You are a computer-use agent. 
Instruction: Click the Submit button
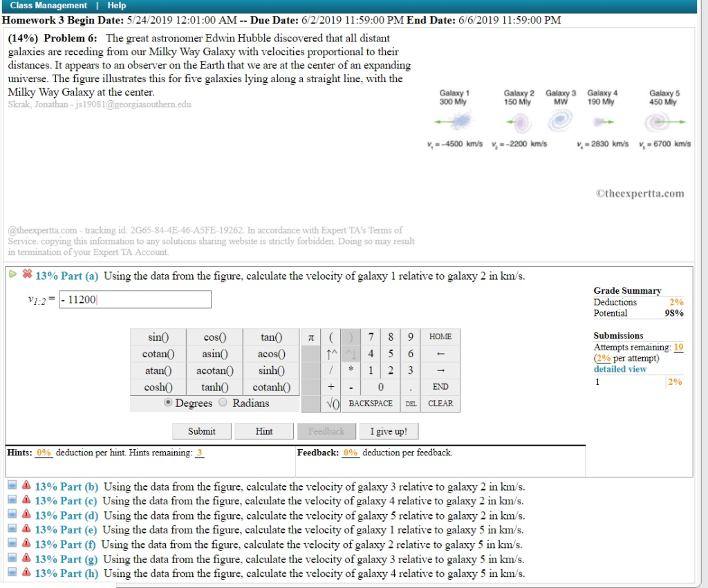point(201,430)
